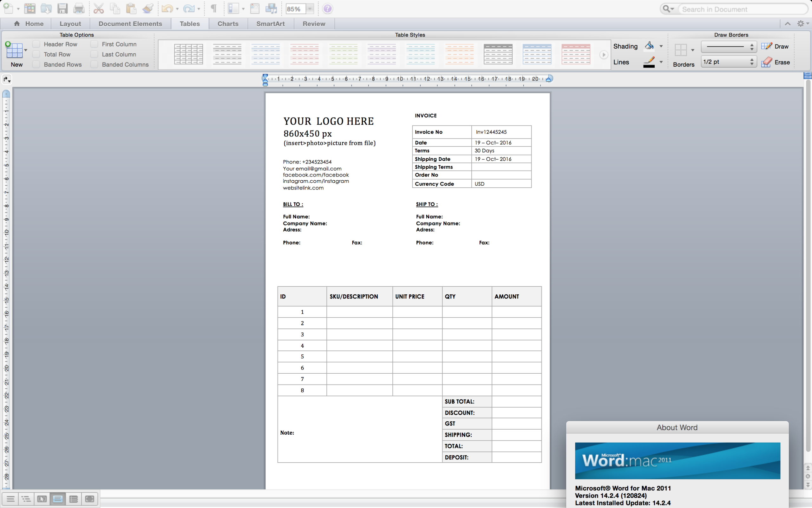
Task: Click the New table icon
Action: [14, 50]
